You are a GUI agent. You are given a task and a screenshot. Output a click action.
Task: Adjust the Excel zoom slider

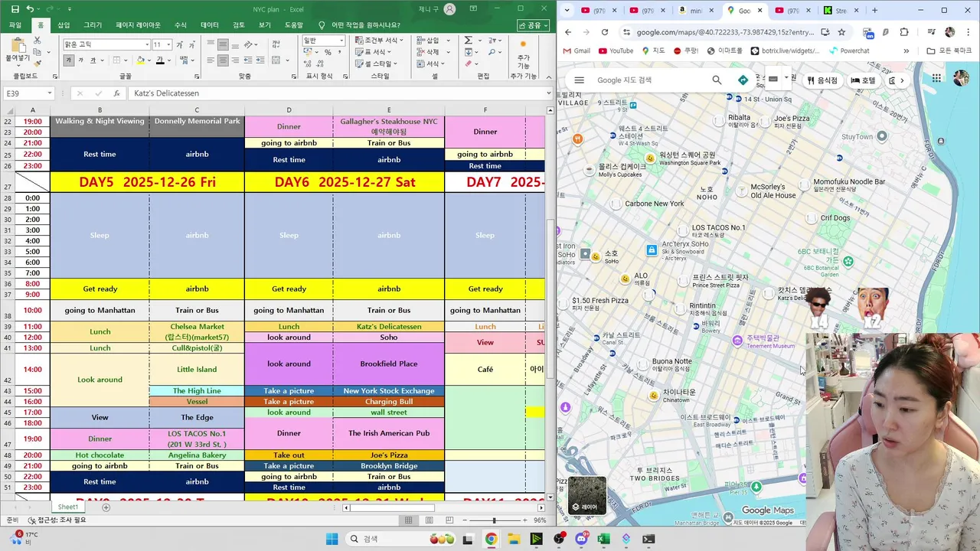tap(495, 520)
